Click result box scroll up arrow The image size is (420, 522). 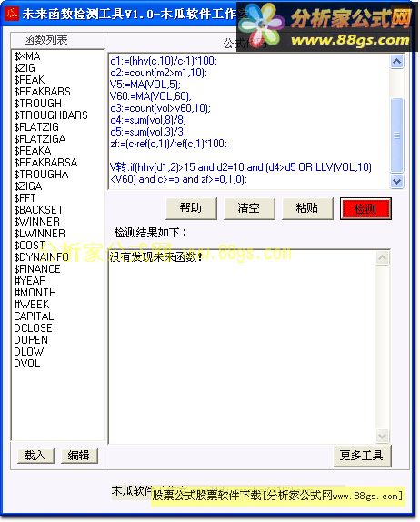pos(383,258)
